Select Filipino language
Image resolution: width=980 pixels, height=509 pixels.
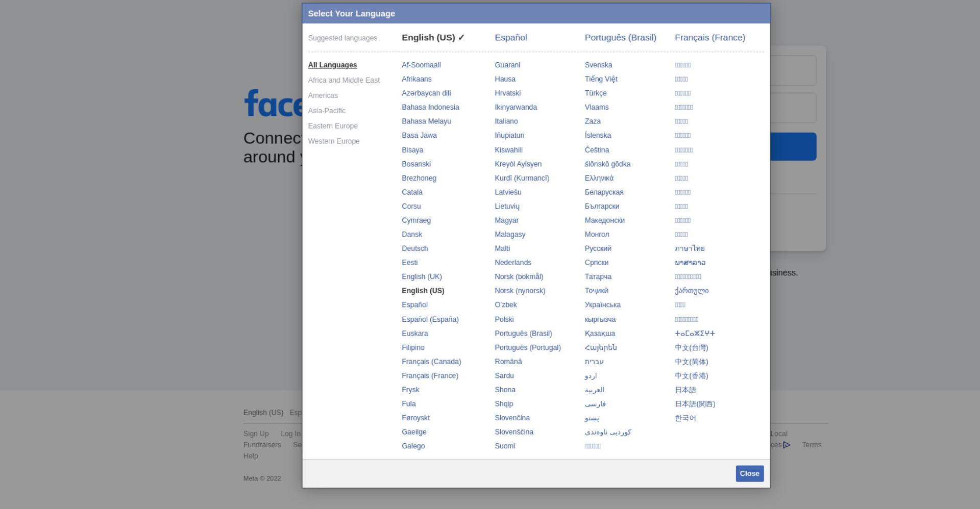point(413,347)
